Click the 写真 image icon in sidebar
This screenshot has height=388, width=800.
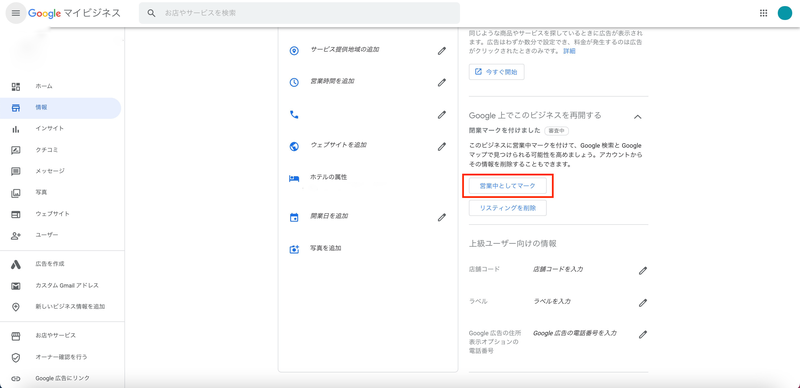(x=16, y=193)
